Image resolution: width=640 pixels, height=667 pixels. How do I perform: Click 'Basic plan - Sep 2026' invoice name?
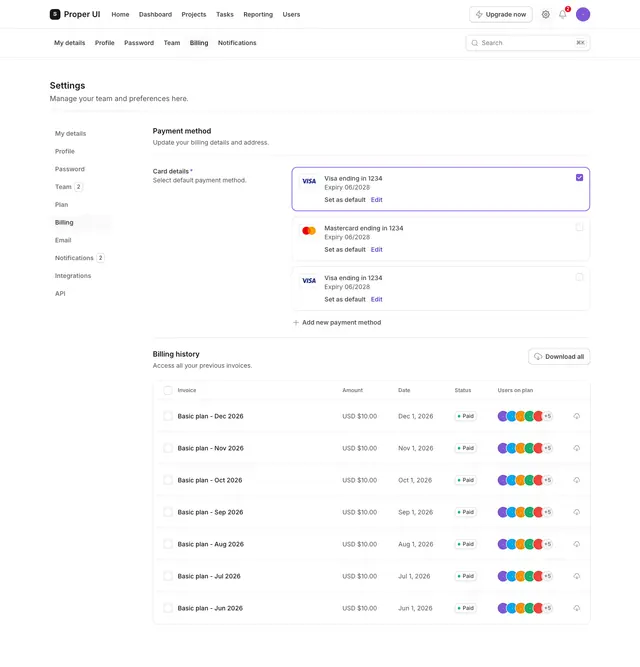[210, 512]
